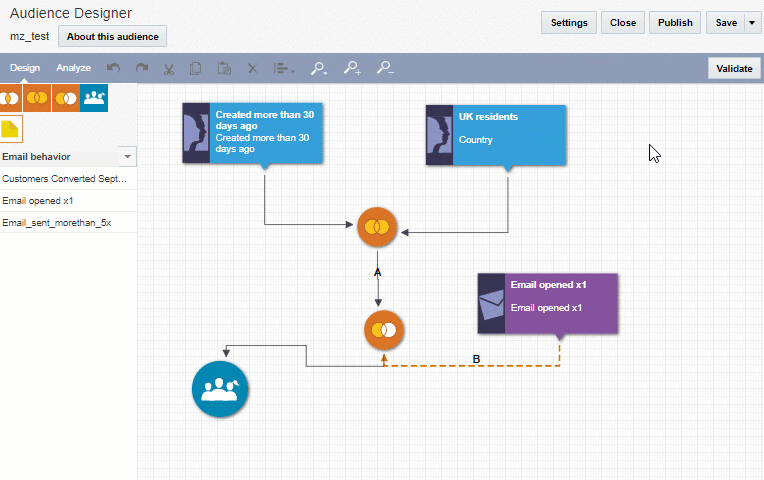Switch to the Analyze tab
The width and height of the screenshot is (764, 480).
[74, 68]
